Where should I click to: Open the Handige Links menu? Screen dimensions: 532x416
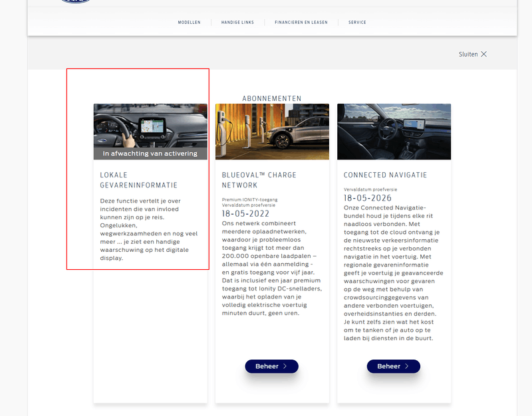(x=237, y=23)
